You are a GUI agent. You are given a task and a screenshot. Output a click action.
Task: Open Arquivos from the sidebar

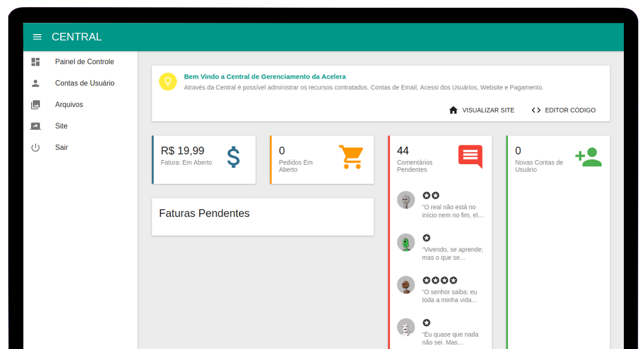click(69, 105)
